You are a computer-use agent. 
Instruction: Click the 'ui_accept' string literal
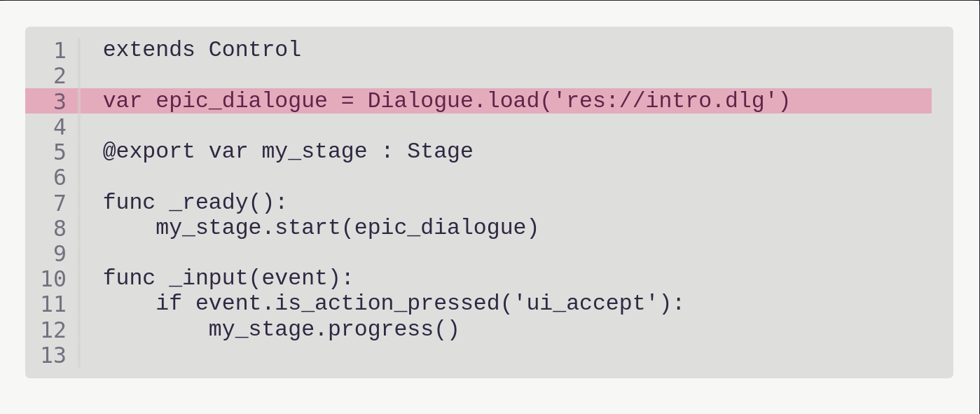586,303
